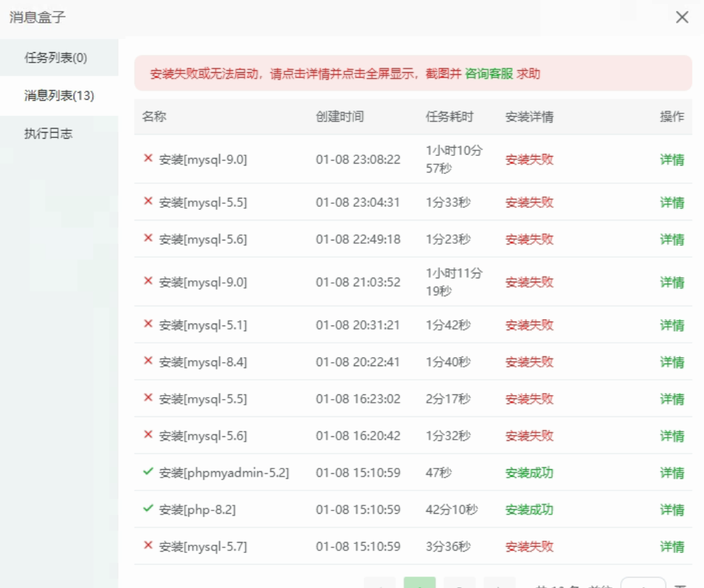This screenshot has width=704, height=588.
Task: Open 详情 for the php-8.2 install
Action: (x=672, y=510)
